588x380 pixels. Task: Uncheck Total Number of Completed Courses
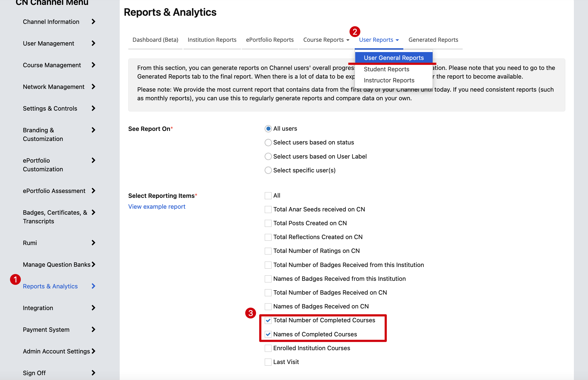click(x=268, y=320)
